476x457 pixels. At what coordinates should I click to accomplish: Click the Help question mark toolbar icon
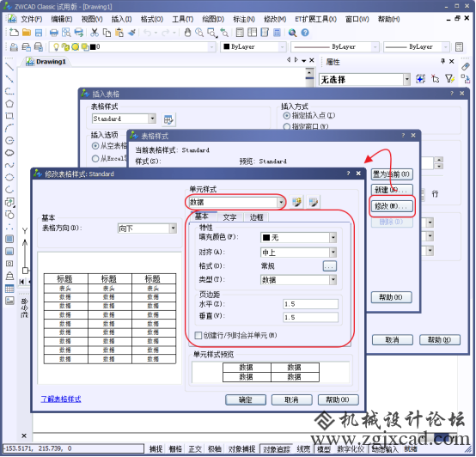[305, 33]
